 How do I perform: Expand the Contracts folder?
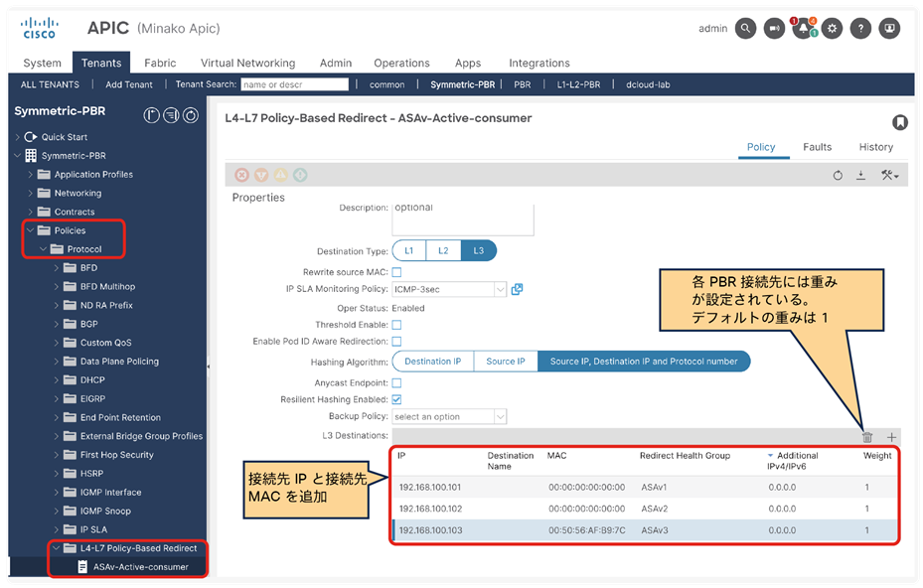tap(30, 212)
